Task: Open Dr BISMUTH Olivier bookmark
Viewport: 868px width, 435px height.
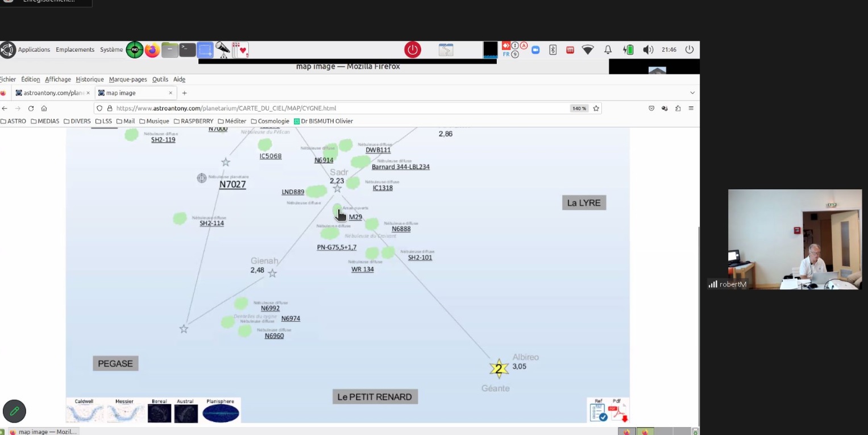Action: pyautogui.click(x=323, y=121)
